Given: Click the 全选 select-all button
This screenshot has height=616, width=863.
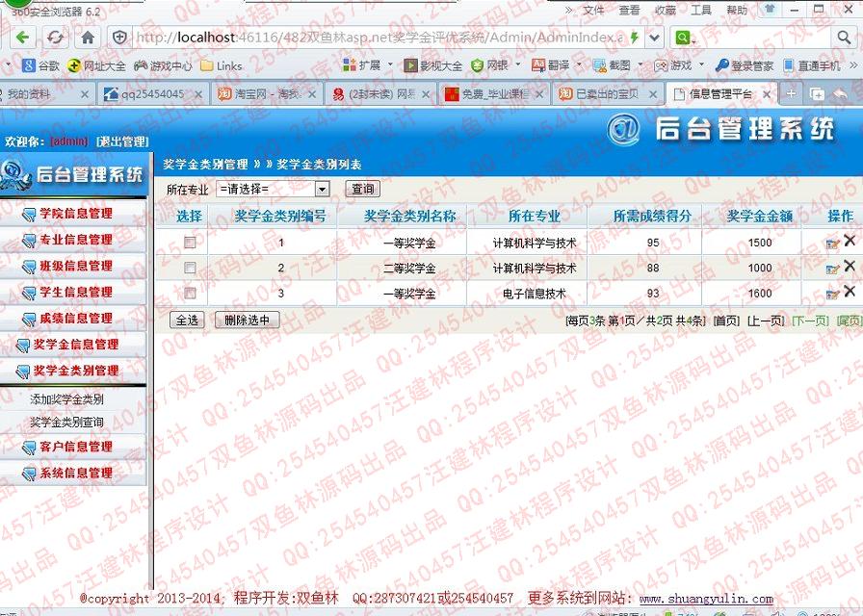Looking at the screenshot, I should 187,321.
